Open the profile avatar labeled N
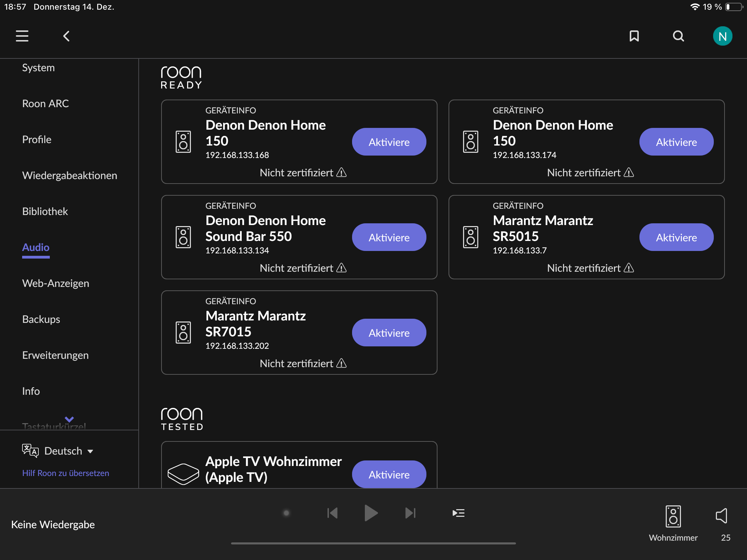Screen dimensions: 747x560 click(x=723, y=36)
